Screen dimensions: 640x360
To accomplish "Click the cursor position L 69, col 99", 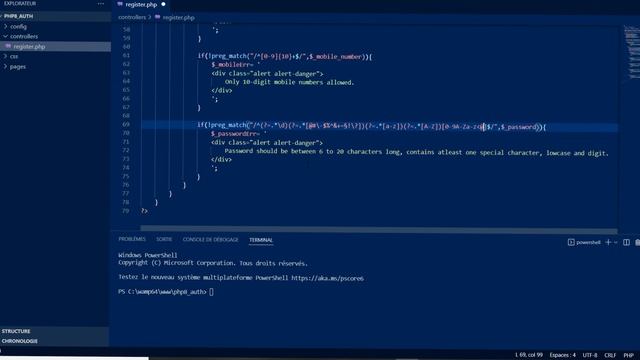I will click(529, 355).
